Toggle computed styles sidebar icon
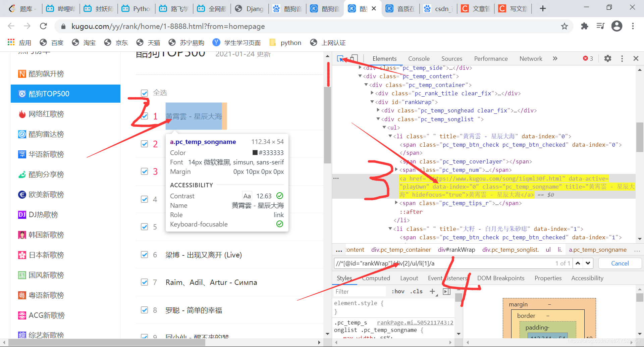Viewport: 644px width, 347px height. [447, 291]
